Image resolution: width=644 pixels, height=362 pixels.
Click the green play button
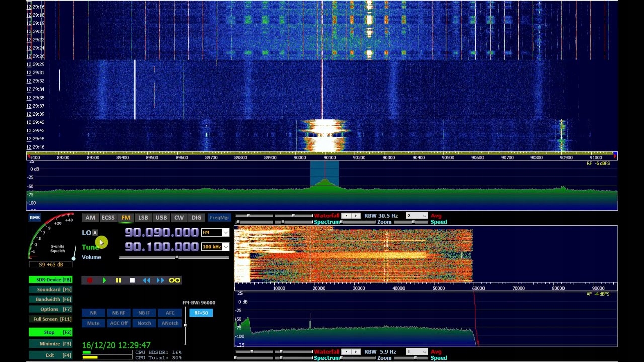click(104, 280)
